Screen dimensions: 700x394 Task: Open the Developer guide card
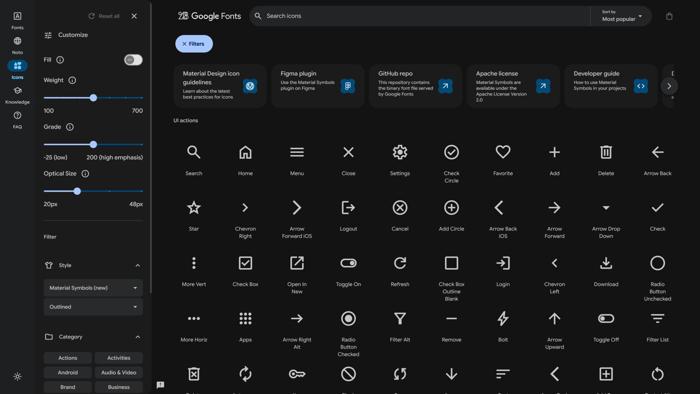[611, 86]
